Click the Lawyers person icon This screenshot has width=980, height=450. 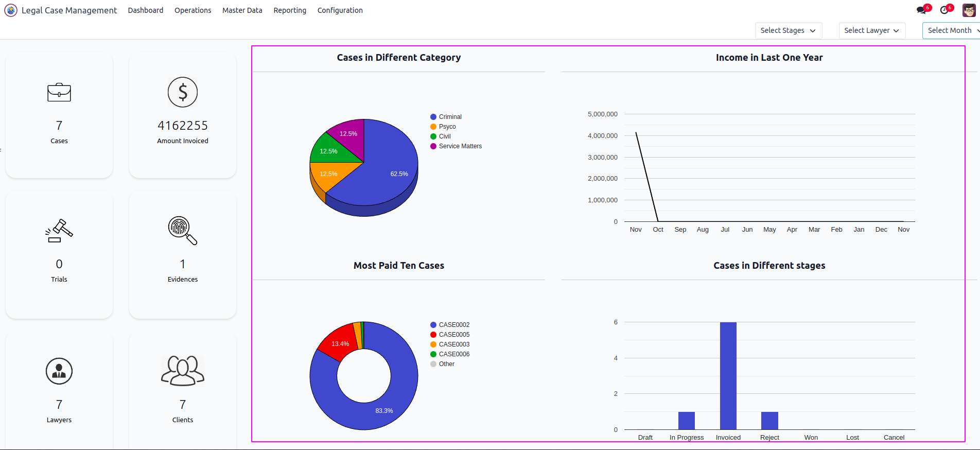tap(59, 371)
